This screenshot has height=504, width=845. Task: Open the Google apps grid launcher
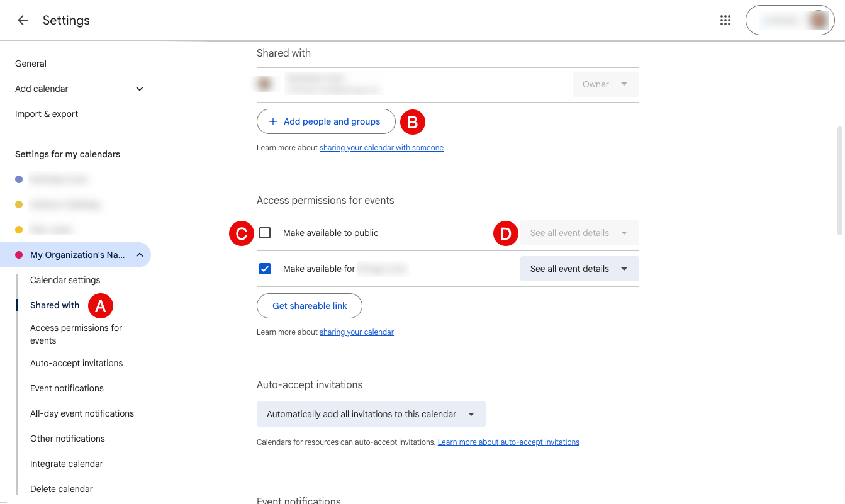coord(725,20)
